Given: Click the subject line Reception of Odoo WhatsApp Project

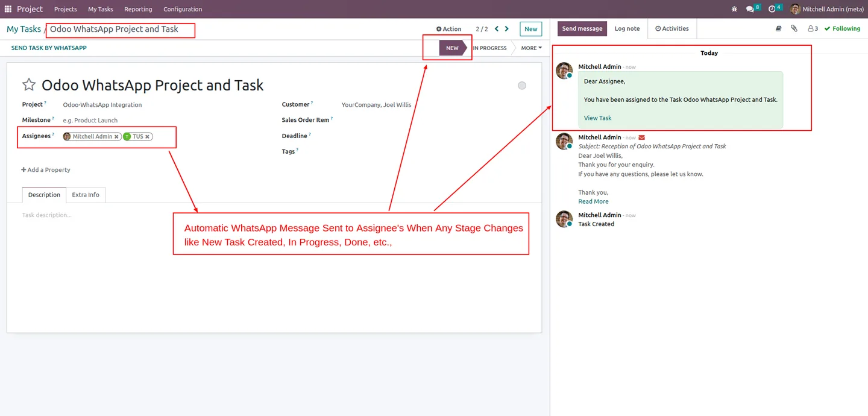Looking at the screenshot, I should (x=652, y=147).
